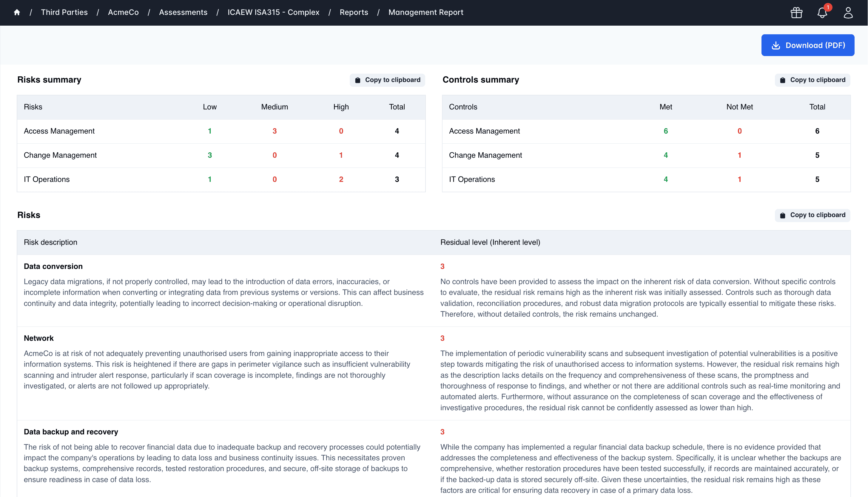Navigate to Third Parties breadcrumb
This screenshot has width=868, height=497.
click(x=64, y=13)
